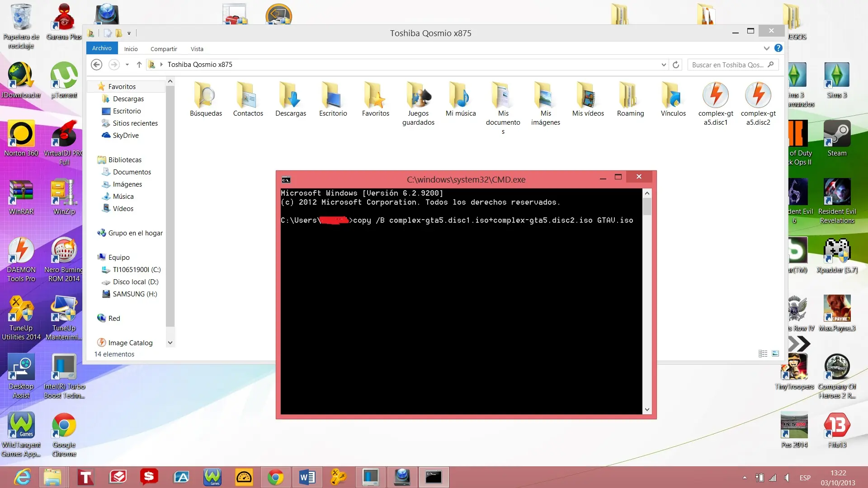
Task: Select the JDownloader desktop shortcut
Action: tap(21, 80)
